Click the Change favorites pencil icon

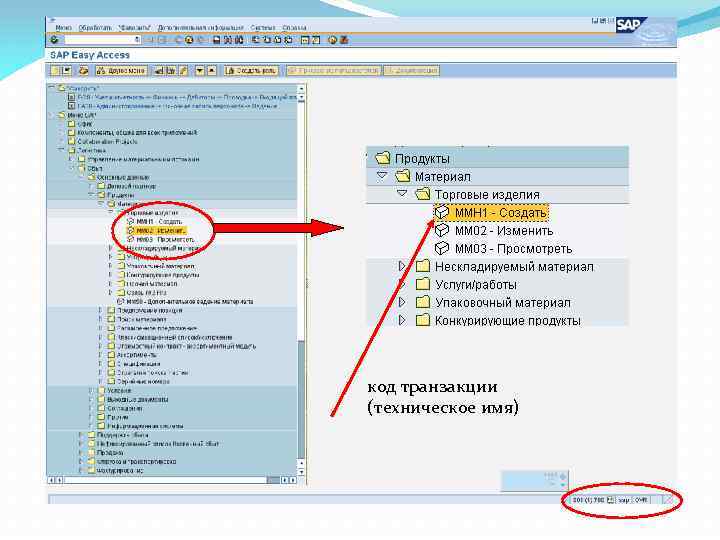(183, 71)
